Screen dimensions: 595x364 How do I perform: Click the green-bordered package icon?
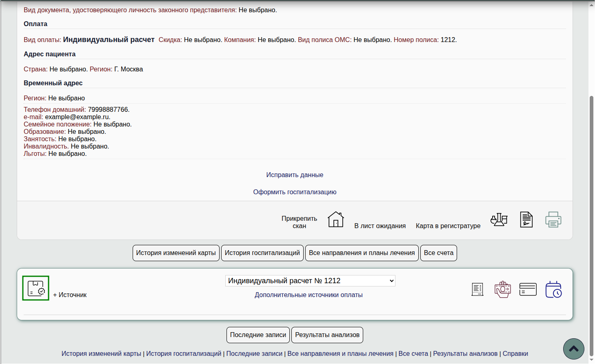coord(36,288)
